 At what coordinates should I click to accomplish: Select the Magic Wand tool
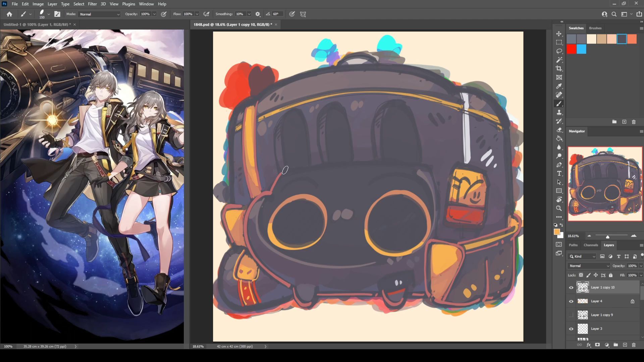click(x=559, y=60)
